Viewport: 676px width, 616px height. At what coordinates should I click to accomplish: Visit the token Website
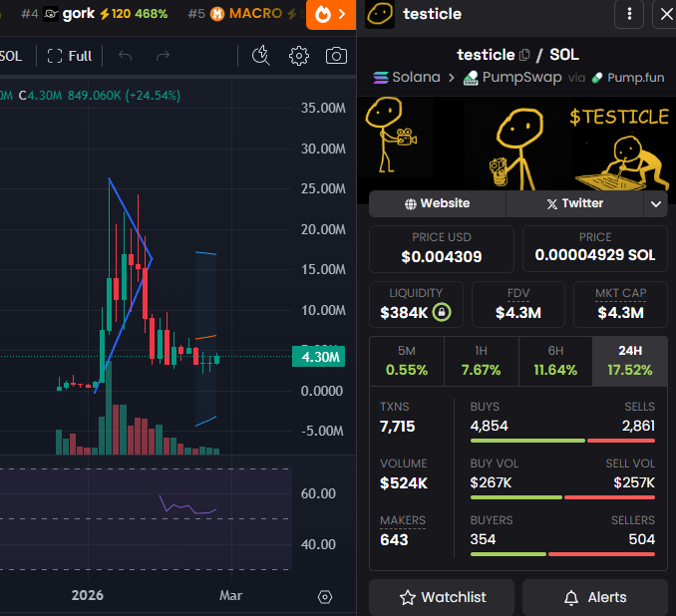[437, 203]
